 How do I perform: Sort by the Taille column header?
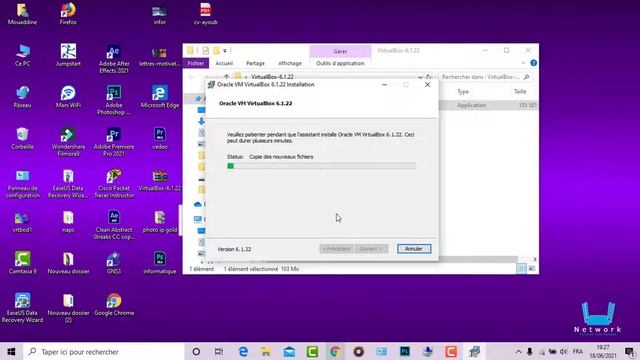tap(520, 91)
